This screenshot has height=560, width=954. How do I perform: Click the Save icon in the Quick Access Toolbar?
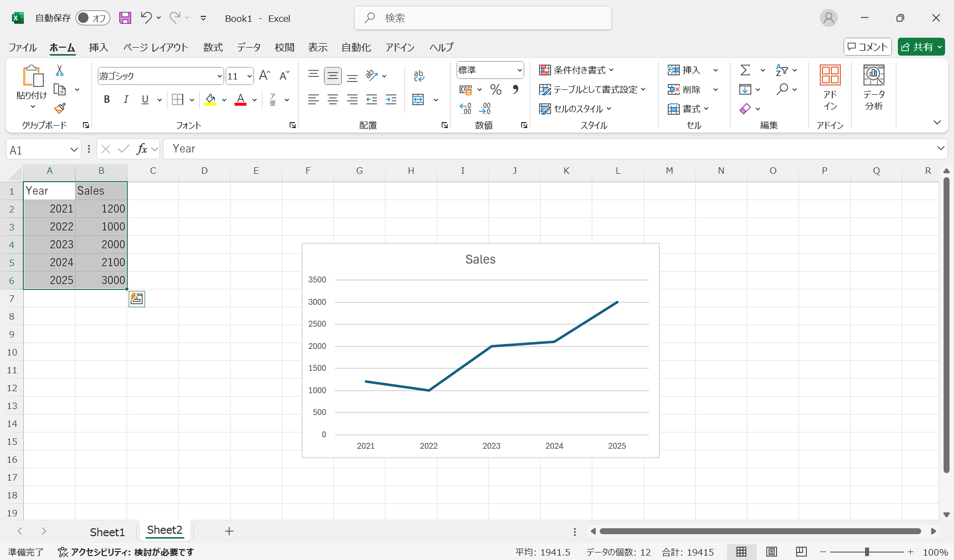(x=125, y=18)
